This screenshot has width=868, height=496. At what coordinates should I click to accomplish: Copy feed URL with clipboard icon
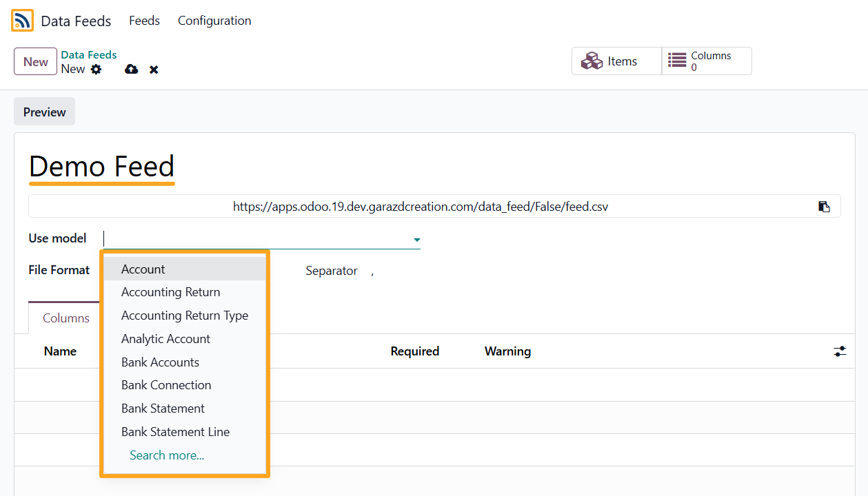coord(824,207)
